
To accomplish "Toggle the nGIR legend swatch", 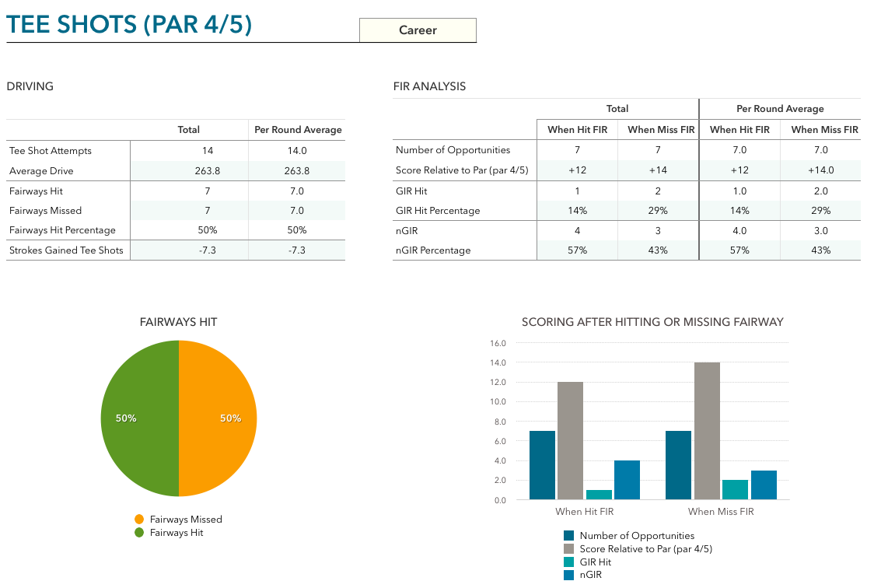I will pyautogui.click(x=569, y=576).
